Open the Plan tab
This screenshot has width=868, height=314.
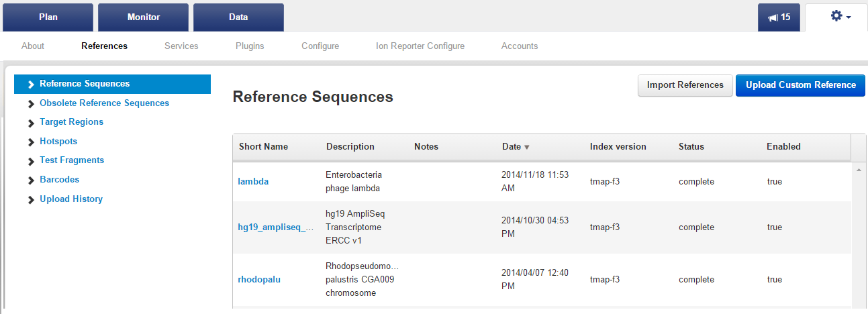pyautogui.click(x=48, y=17)
